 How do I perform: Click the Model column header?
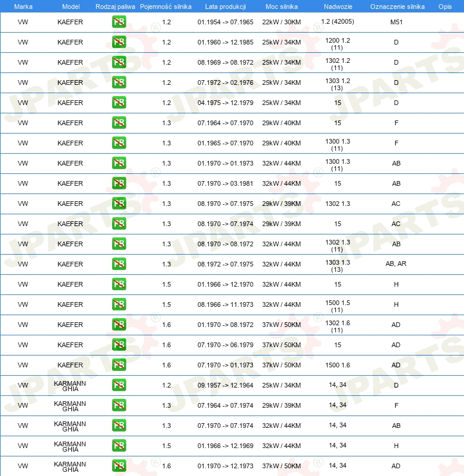(71, 7)
